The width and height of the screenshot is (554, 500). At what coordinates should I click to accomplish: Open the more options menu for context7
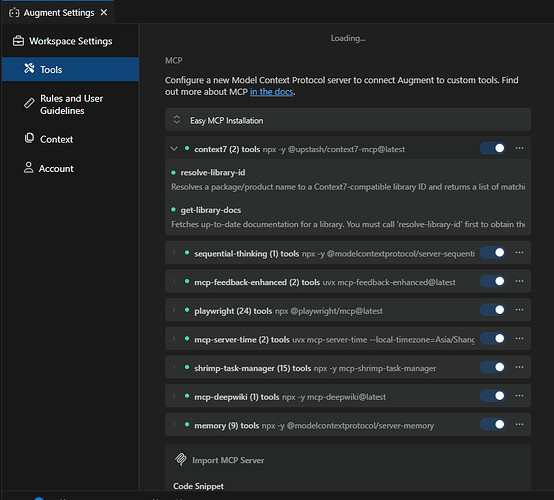click(x=519, y=148)
